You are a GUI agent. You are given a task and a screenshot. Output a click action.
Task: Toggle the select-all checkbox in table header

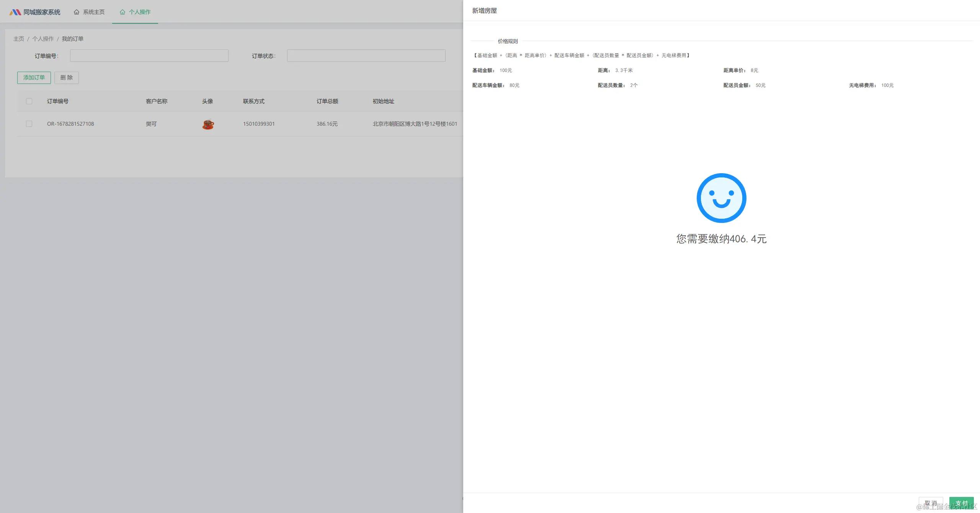coord(29,101)
